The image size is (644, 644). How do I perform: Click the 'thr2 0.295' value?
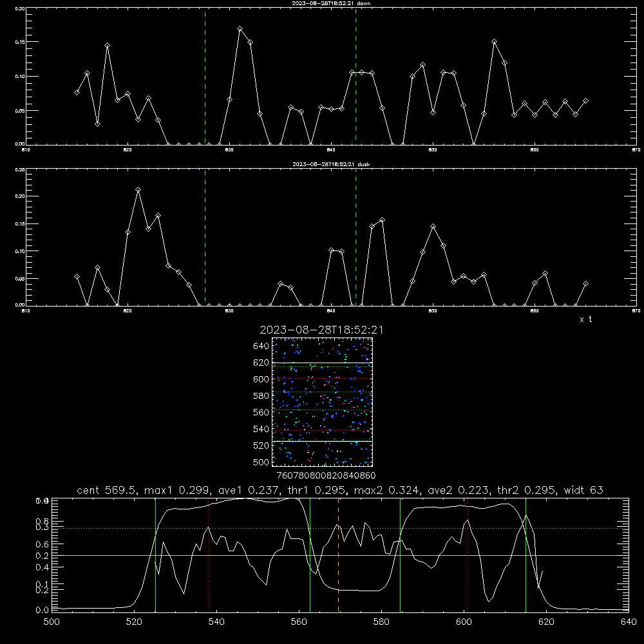coord(526,490)
